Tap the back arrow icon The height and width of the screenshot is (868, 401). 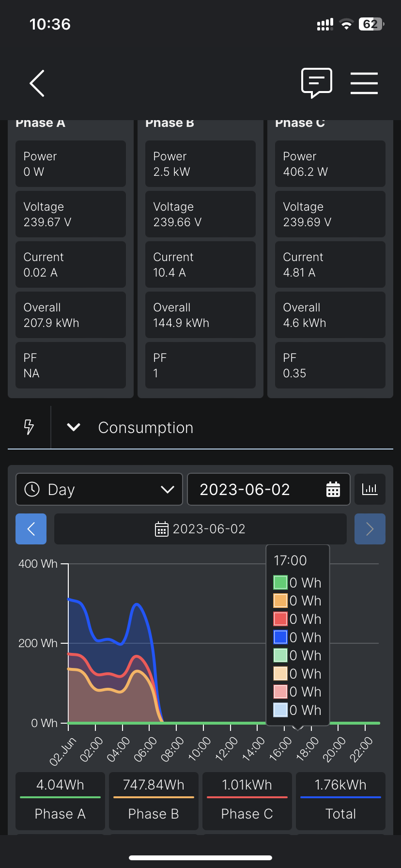point(37,83)
